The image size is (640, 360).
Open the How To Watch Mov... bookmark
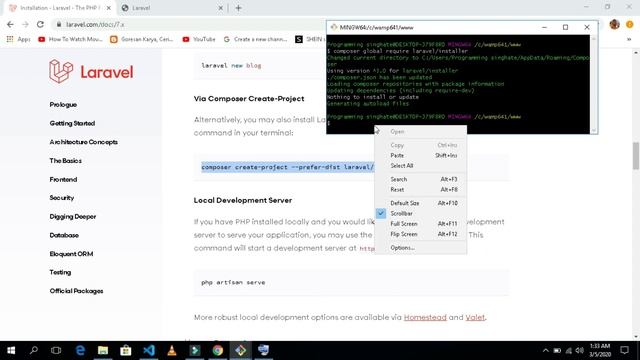(x=70, y=39)
